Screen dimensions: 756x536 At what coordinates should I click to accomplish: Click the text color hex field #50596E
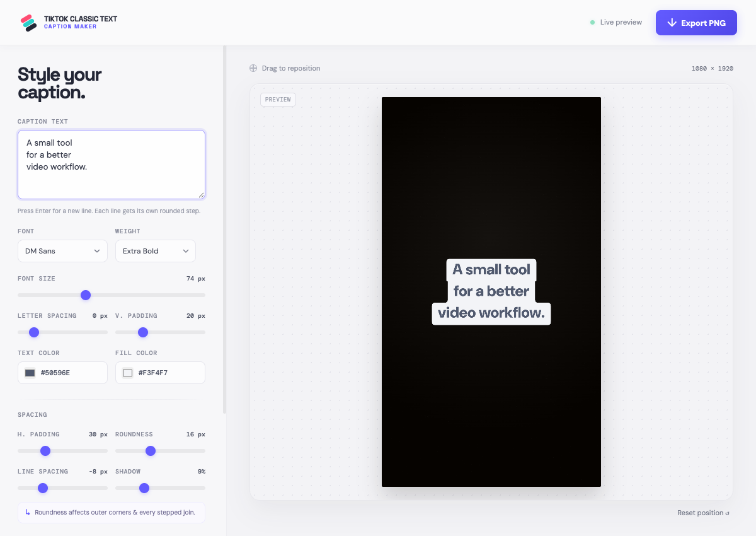pyautogui.click(x=62, y=373)
